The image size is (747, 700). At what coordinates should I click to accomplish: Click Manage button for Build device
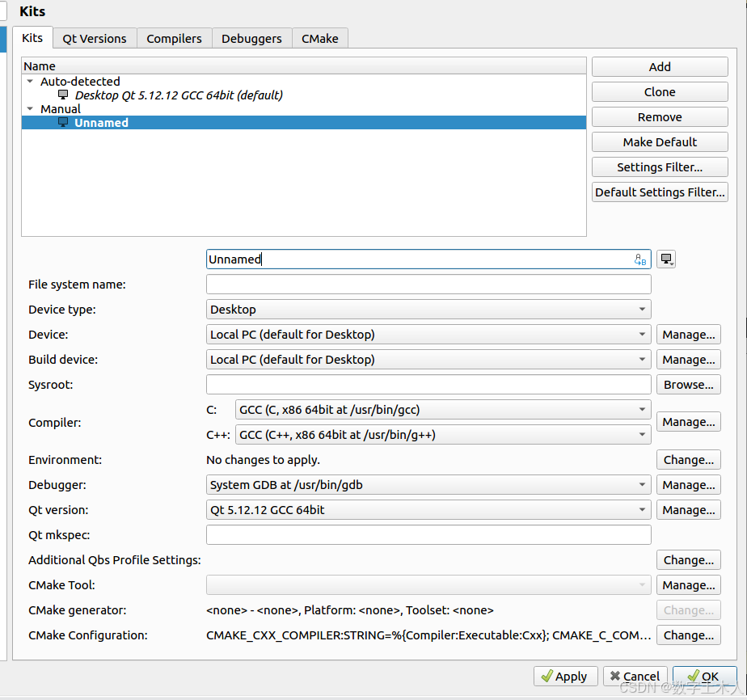pyautogui.click(x=689, y=360)
